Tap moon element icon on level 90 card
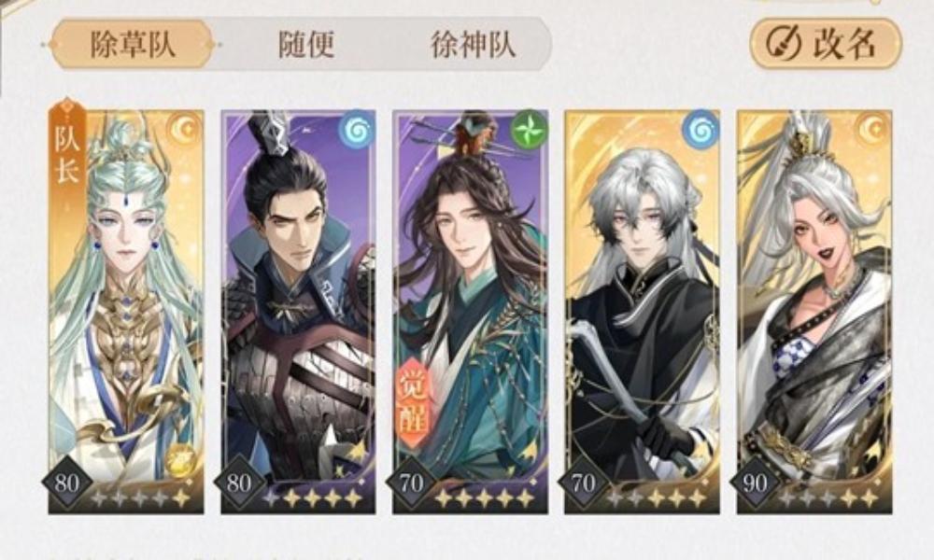 (872, 128)
